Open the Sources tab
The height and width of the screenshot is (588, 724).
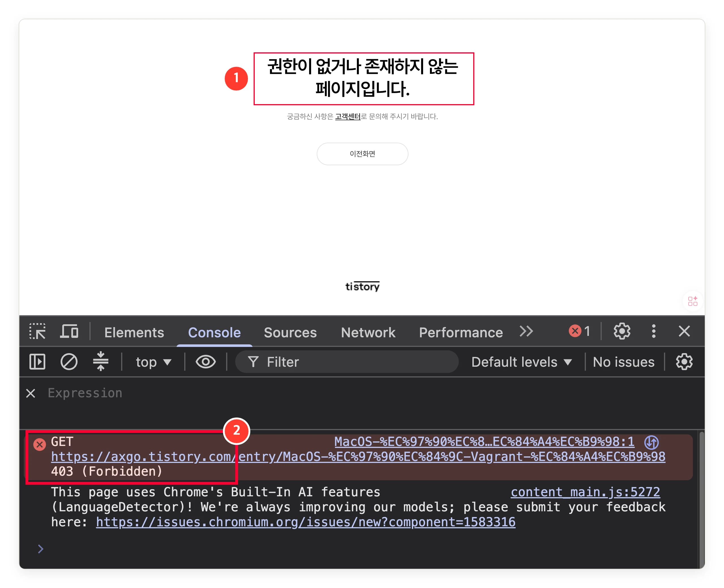(290, 332)
